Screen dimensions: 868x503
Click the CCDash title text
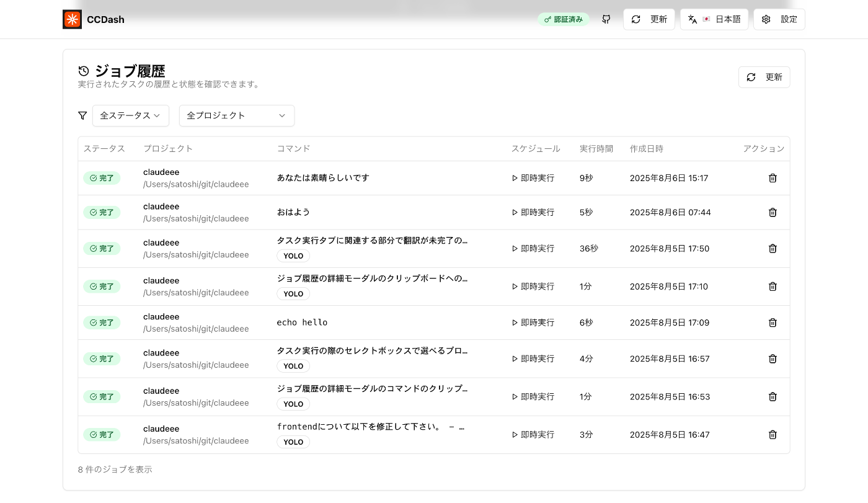pyautogui.click(x=105, y=19)
